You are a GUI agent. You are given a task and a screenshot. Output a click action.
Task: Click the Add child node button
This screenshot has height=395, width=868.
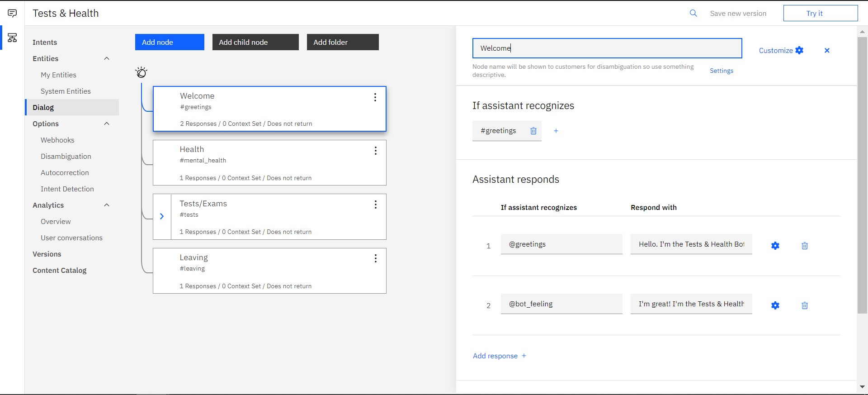click(255, 42)
